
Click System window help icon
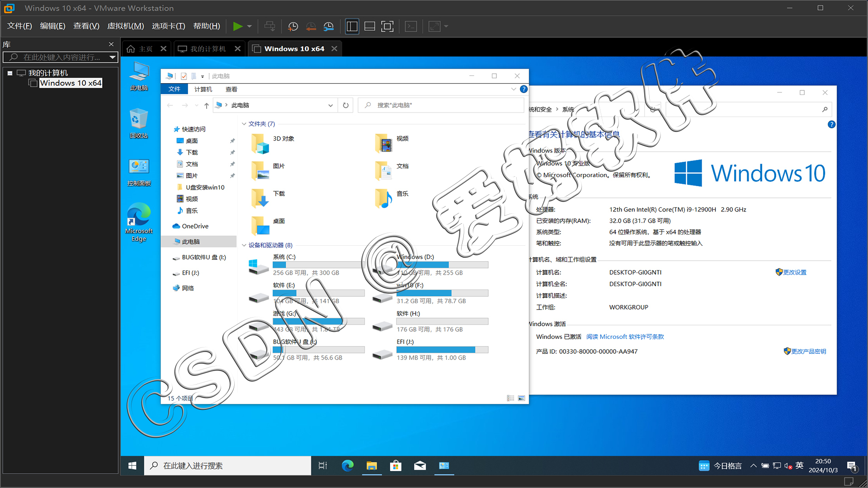[x=831, y=124]
